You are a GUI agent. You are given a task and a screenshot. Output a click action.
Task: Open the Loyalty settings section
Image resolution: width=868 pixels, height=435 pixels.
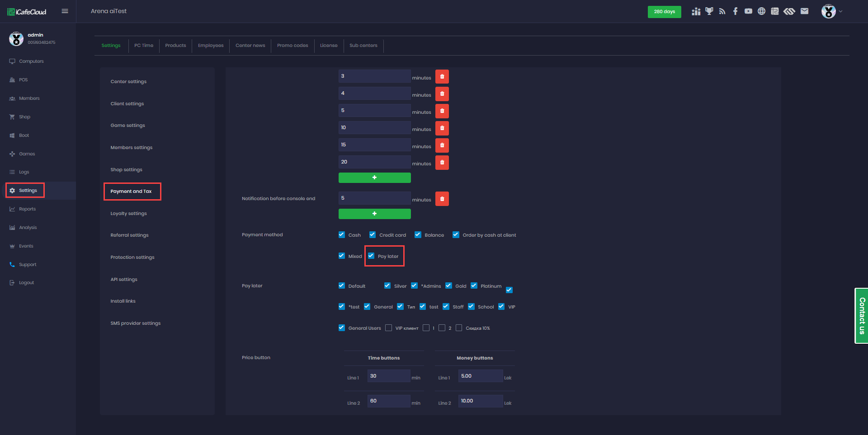tap(128, 213)
